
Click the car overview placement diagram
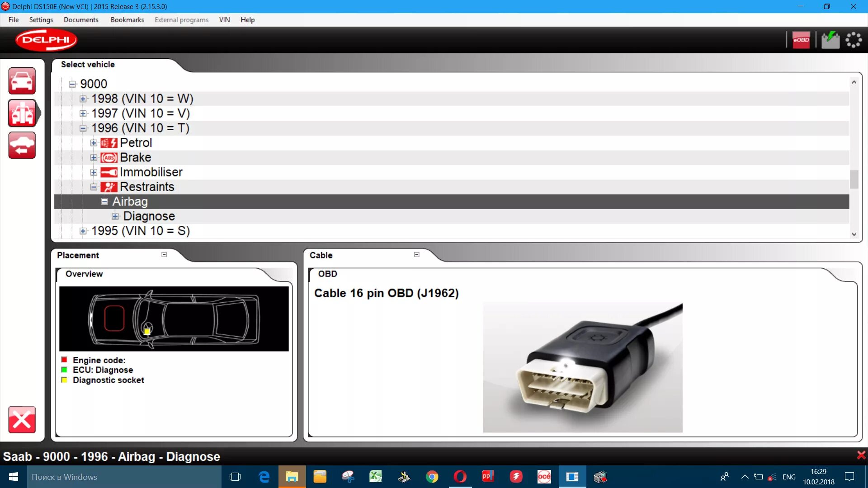(x=174, y=319)
